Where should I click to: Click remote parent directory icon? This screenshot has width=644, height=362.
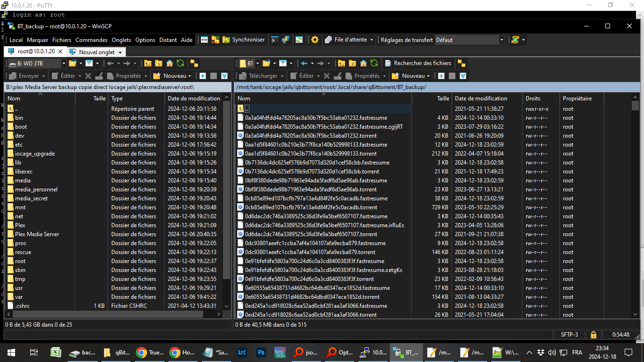tap(342, 63)
